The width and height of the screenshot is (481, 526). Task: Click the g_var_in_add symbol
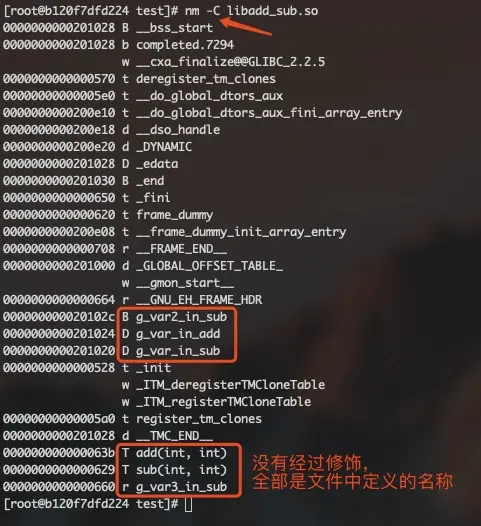pos(178,334)
